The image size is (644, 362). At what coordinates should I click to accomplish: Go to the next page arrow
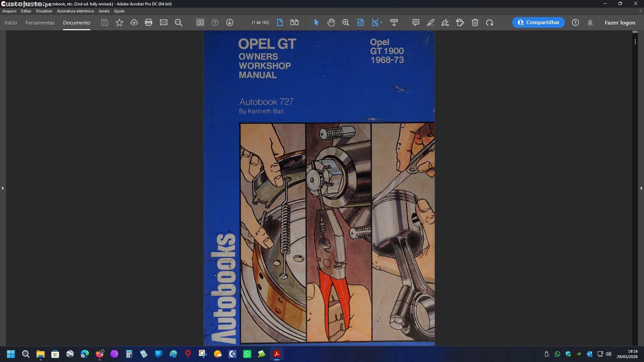[x=230, y=22]
